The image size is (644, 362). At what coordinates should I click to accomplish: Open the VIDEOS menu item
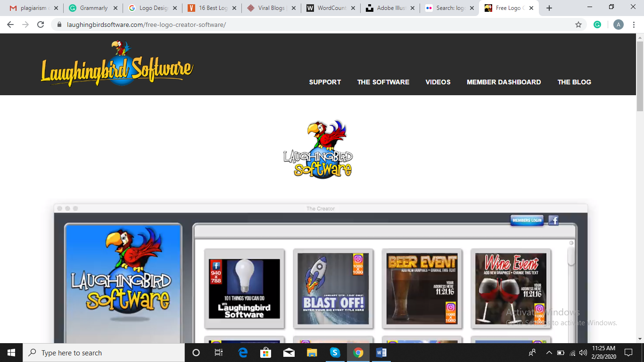point(438,82)
